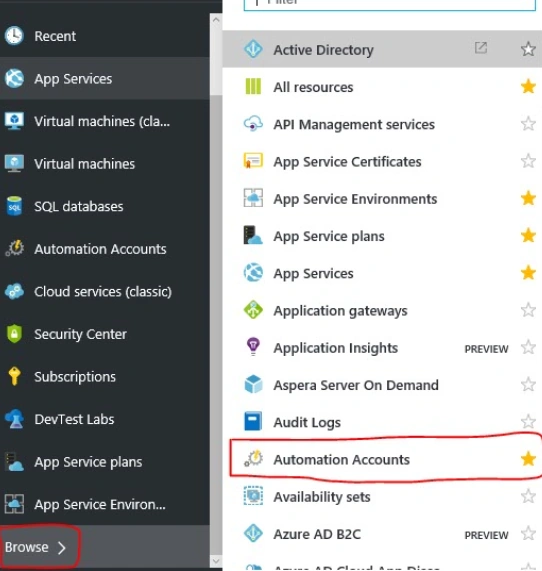Viewport: 542px width, 571px height.
Task: Open the Recent clock icon
Action: point(14,36)
